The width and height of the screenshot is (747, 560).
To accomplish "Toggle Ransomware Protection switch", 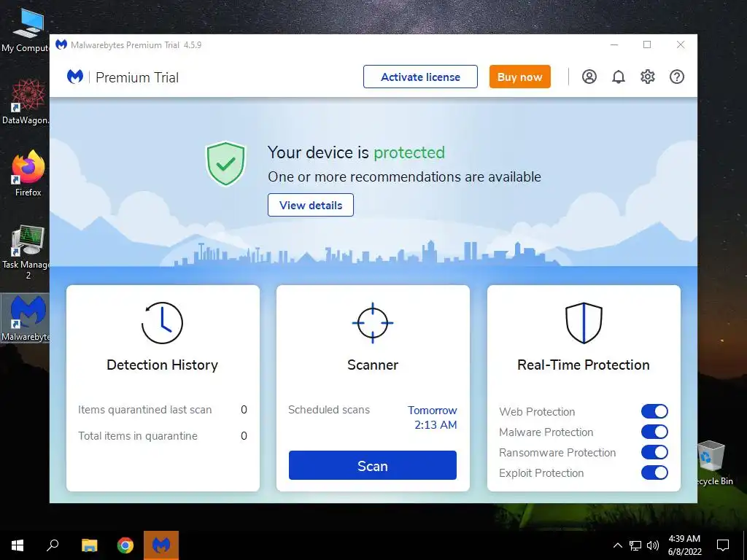I will 654,452.
